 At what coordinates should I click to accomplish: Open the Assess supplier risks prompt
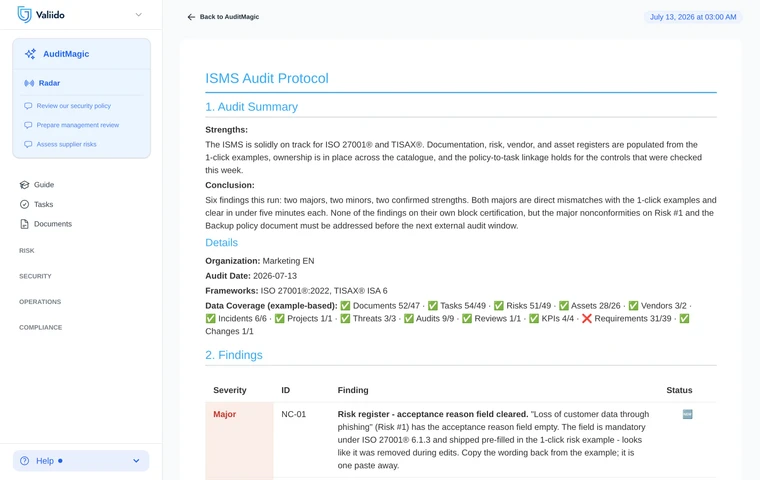coord(66,144)
